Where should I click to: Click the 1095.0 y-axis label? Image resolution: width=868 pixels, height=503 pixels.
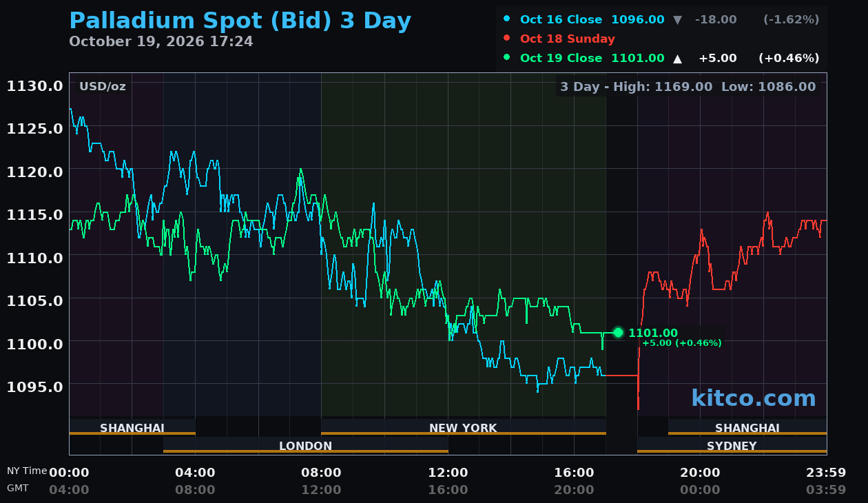(35, 387)
